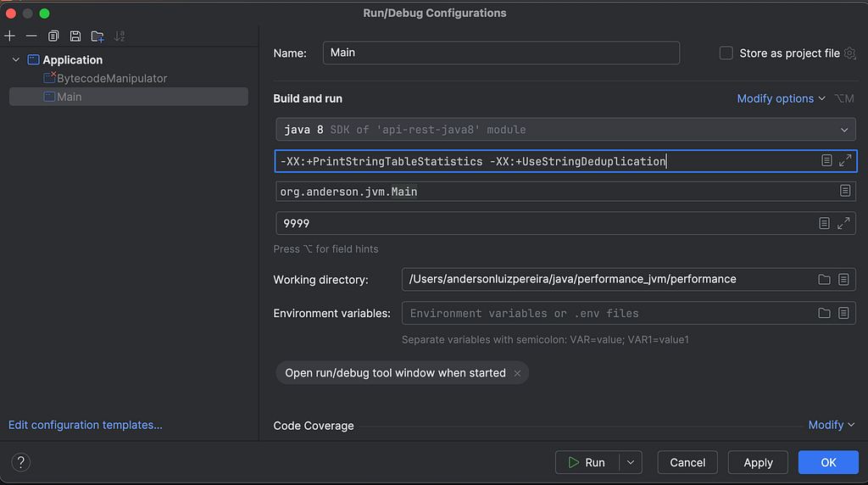Insert macros into program arguments
The height and width of the screenshot is (485, 868).
(824, 223)
